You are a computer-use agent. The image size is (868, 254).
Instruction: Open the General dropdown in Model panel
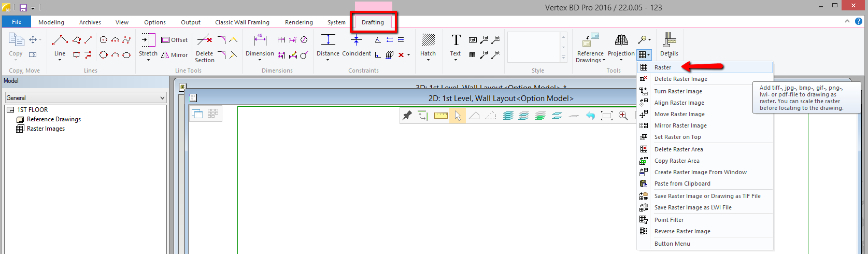[86, 97]
